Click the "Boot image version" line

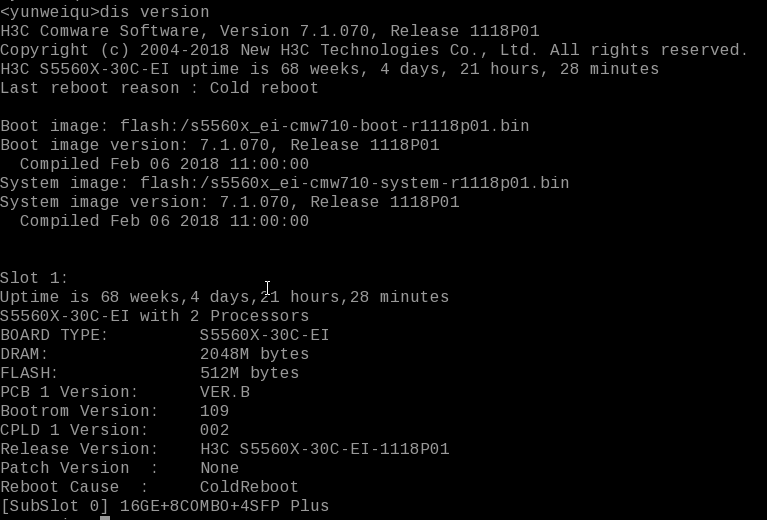220,145
